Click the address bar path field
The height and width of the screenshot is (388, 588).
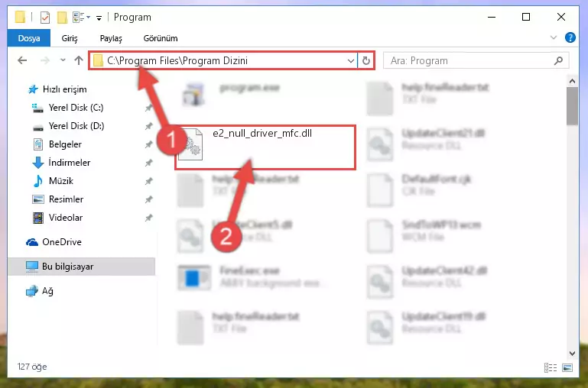tap(223, 60)
